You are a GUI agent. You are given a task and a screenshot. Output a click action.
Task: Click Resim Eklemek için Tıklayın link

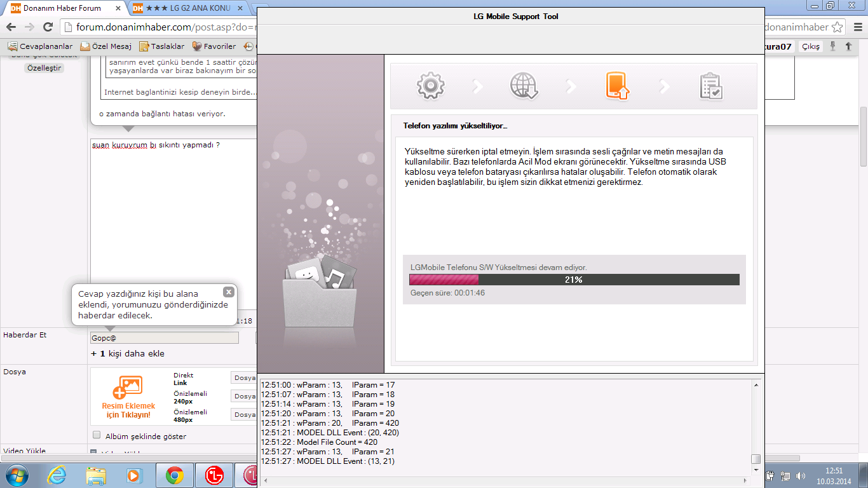click(128, 410)
